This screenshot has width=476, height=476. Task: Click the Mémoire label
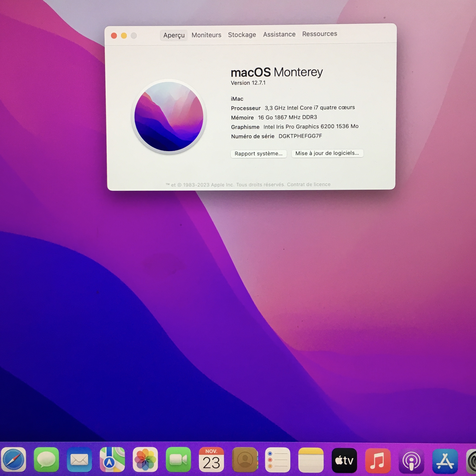[242, 118]
